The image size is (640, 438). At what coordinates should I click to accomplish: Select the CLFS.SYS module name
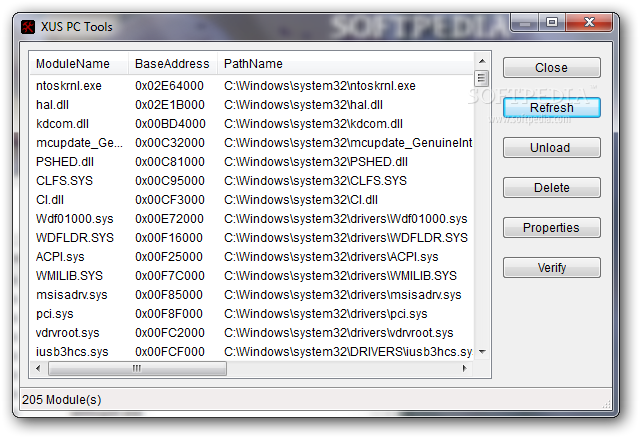click(64, 181)
